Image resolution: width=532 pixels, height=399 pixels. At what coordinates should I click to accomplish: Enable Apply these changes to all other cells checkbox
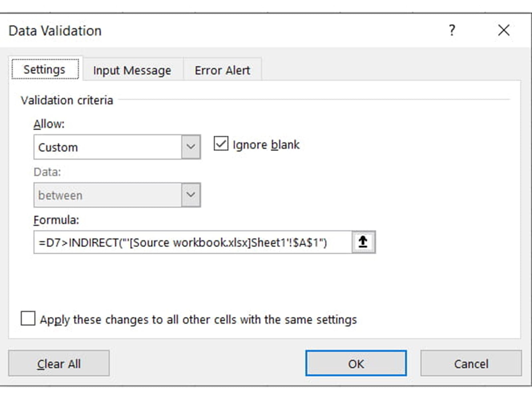point(28,318)
